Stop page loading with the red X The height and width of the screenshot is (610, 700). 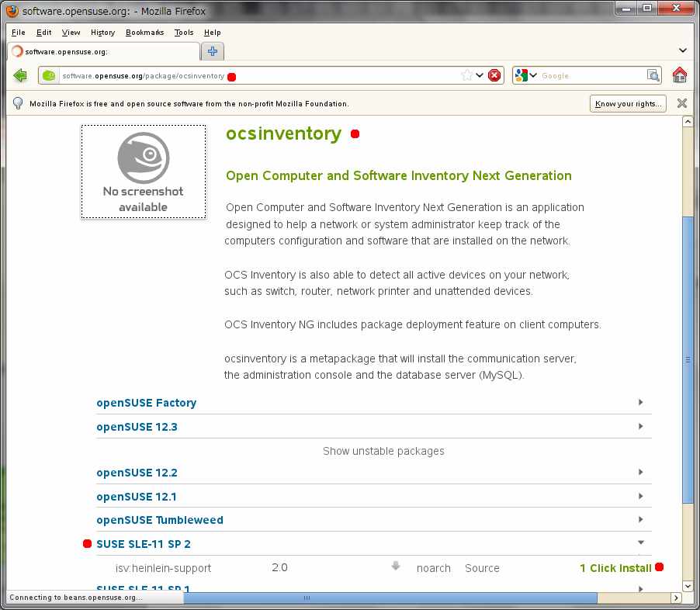tap(494, 75)
